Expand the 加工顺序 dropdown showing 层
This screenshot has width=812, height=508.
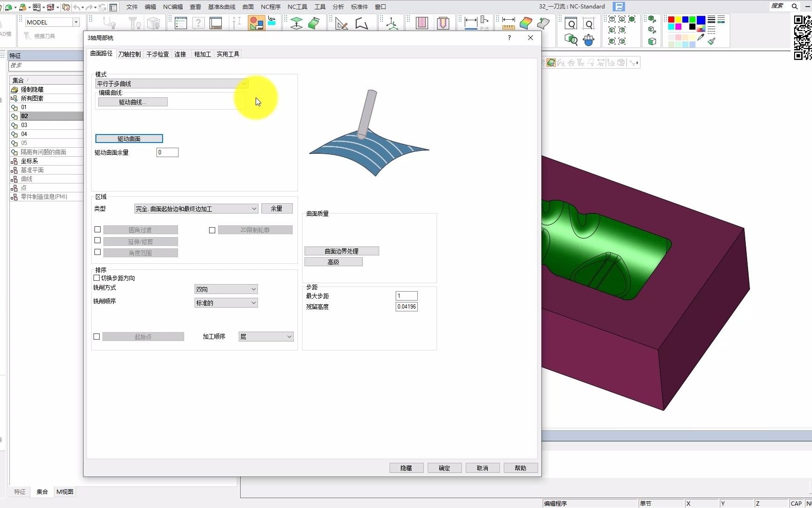tap(266, 337)
